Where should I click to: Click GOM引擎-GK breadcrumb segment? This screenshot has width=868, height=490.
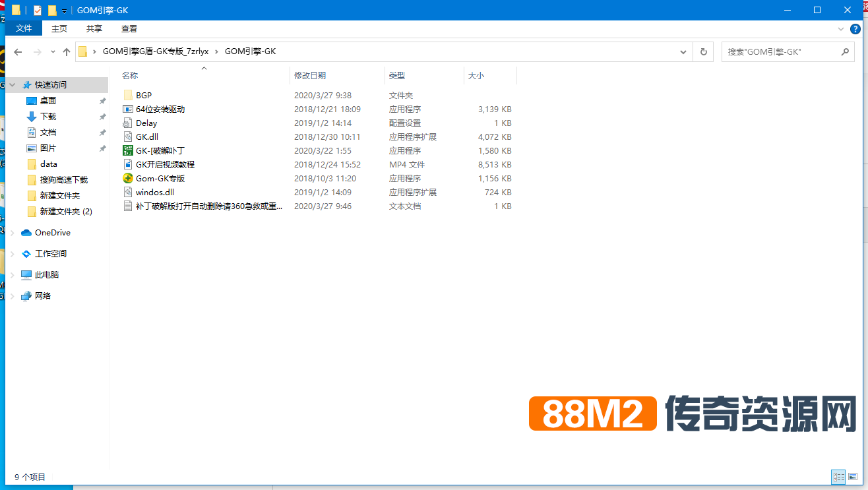[x=250, y=51]
